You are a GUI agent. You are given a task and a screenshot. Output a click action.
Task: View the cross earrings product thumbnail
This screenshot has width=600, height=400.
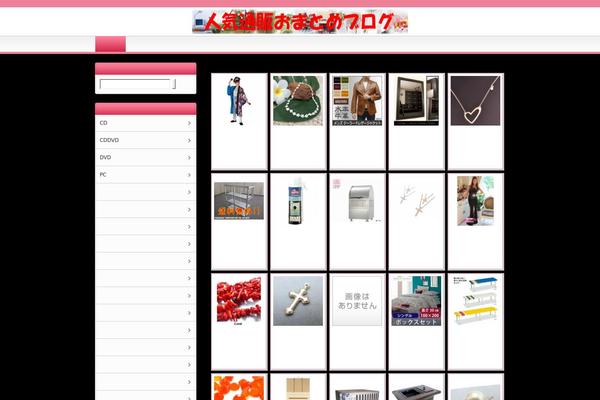point(416,200)
